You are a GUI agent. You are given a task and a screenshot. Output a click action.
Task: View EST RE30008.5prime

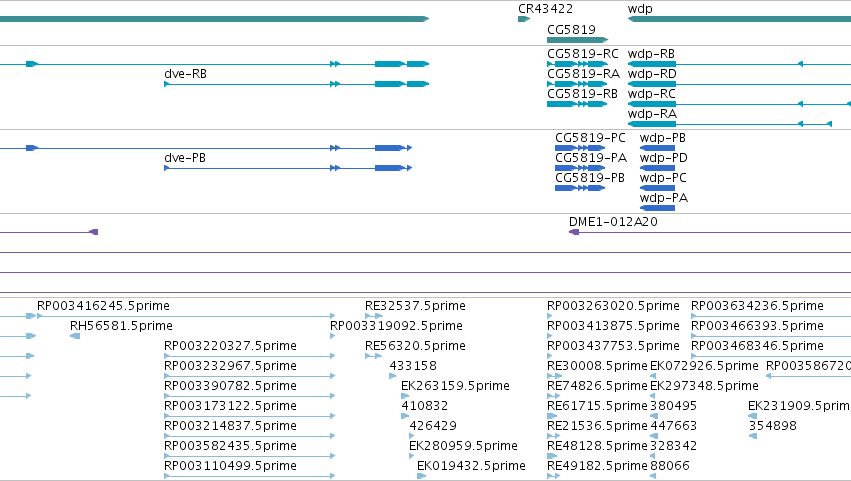point(597,366)
